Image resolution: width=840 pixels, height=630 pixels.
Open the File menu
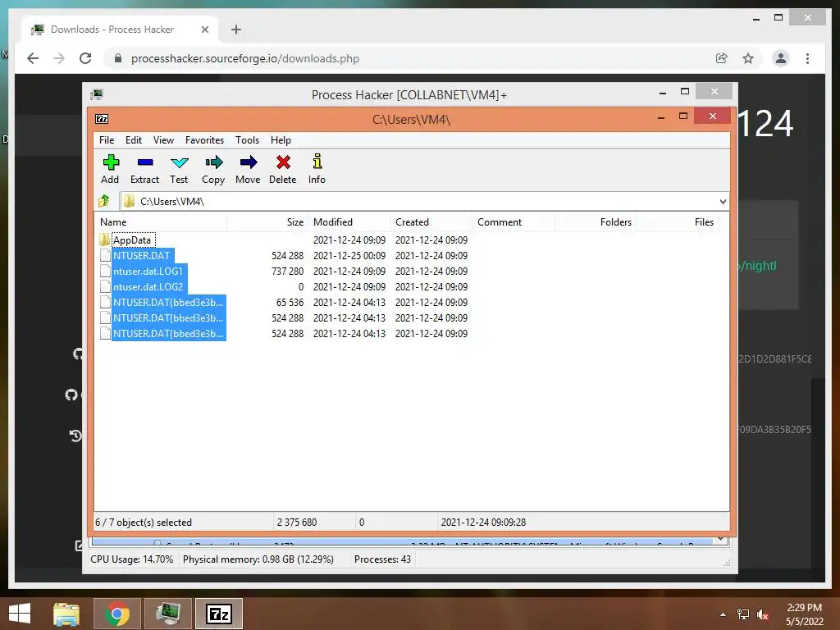(x=107, y=139)
